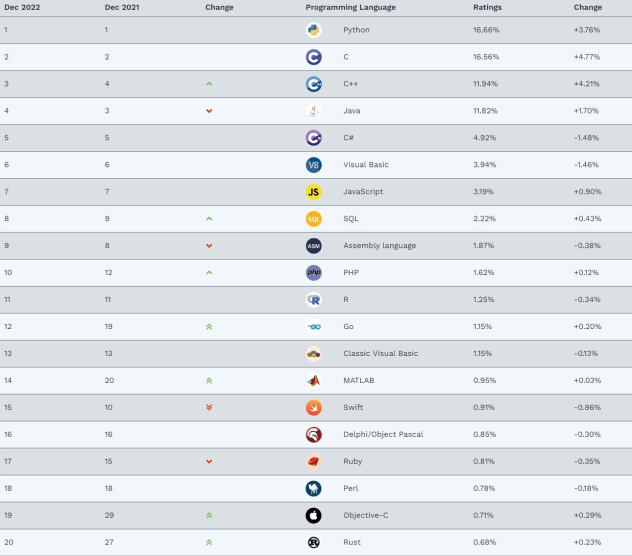This screenshot has height=556, width=632.
Task: Click the Swift logo icon
Action: click(x=314, y=407)
